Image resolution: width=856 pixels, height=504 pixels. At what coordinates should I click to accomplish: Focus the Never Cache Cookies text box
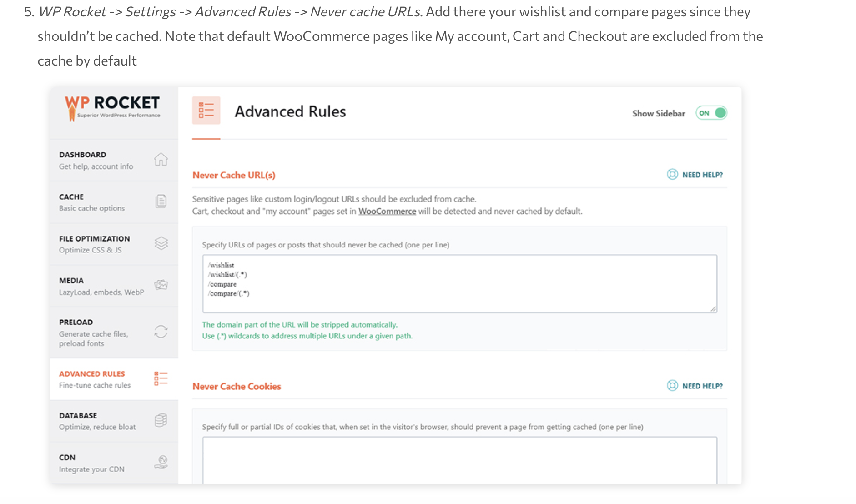tap(460, 460)
